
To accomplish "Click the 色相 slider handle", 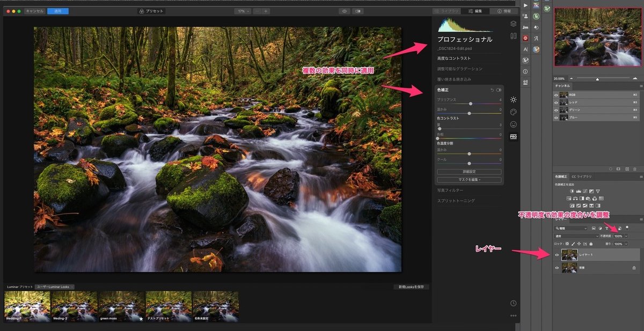I will point(438,138).
